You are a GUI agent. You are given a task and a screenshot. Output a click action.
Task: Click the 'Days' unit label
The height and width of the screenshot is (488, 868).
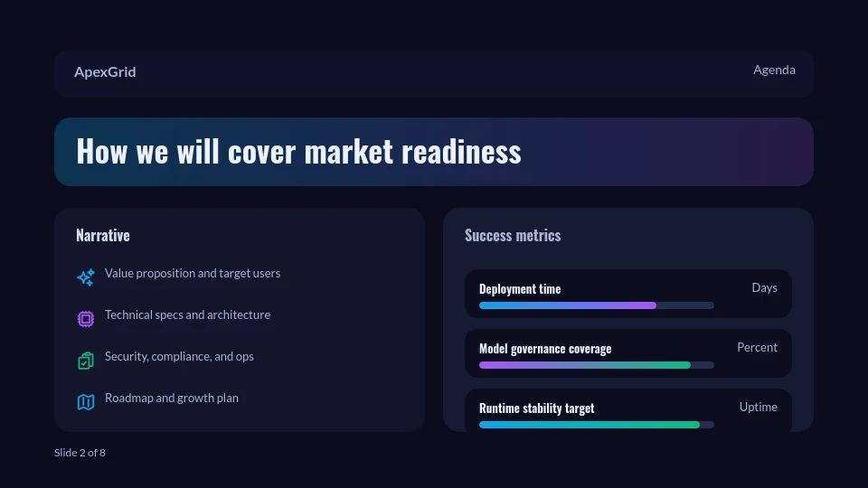(765, 287)
